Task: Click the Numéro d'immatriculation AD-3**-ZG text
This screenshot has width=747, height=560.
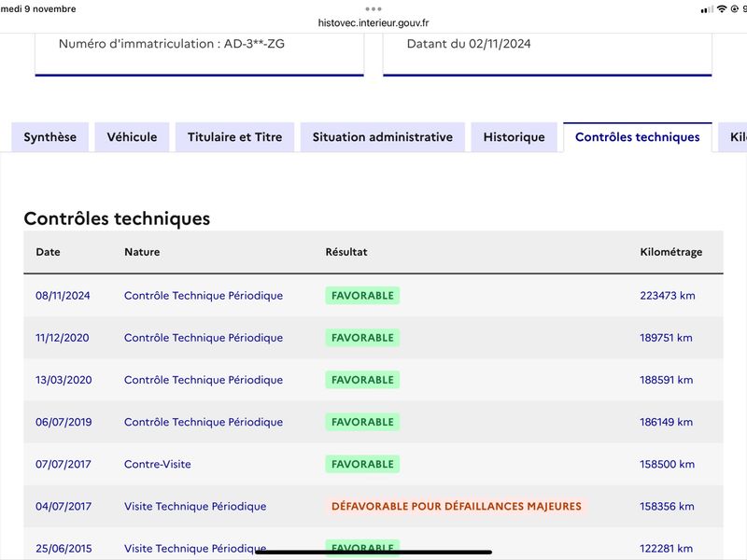Action: tap(172, 44)
